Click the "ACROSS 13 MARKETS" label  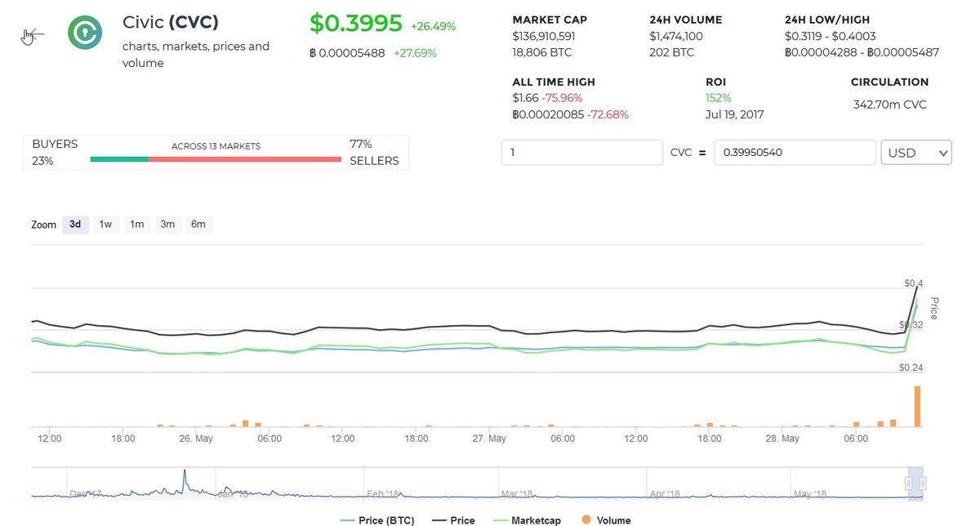216,146
